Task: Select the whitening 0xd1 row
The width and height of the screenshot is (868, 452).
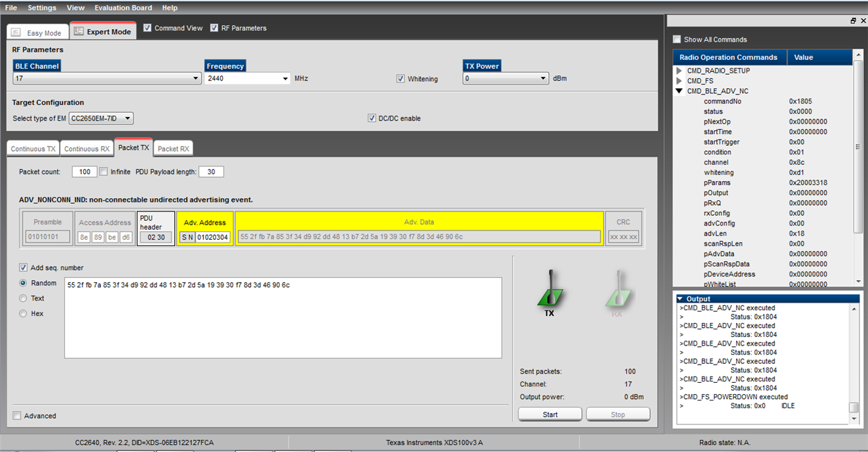Action: tap(764, 173)
